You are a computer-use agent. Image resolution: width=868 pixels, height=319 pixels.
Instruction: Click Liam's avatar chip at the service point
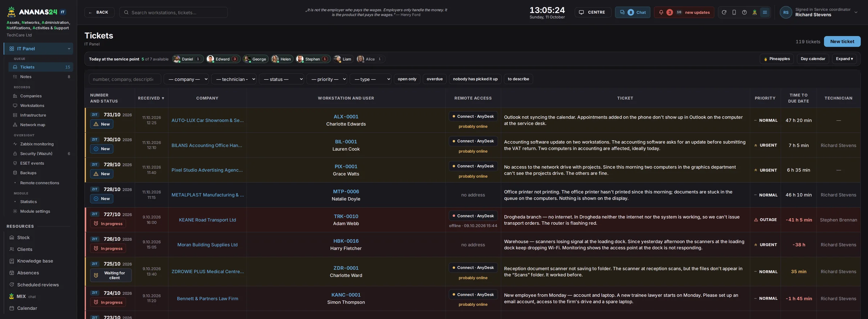(x=343, y=59)
